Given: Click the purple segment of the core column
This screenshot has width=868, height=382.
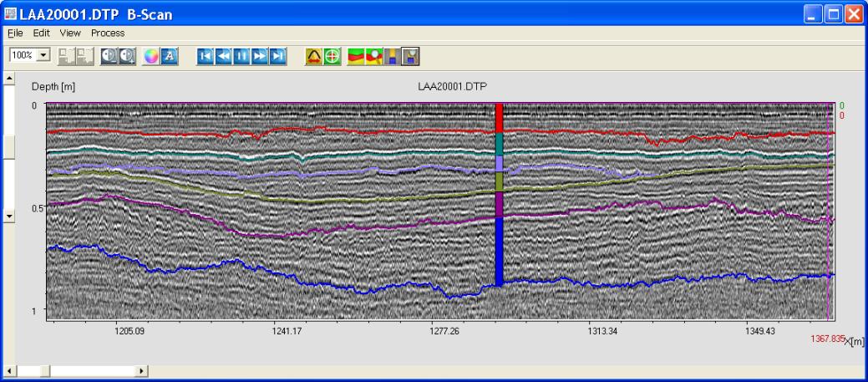Looking at the screenshot, I should [x=499, y=204].
